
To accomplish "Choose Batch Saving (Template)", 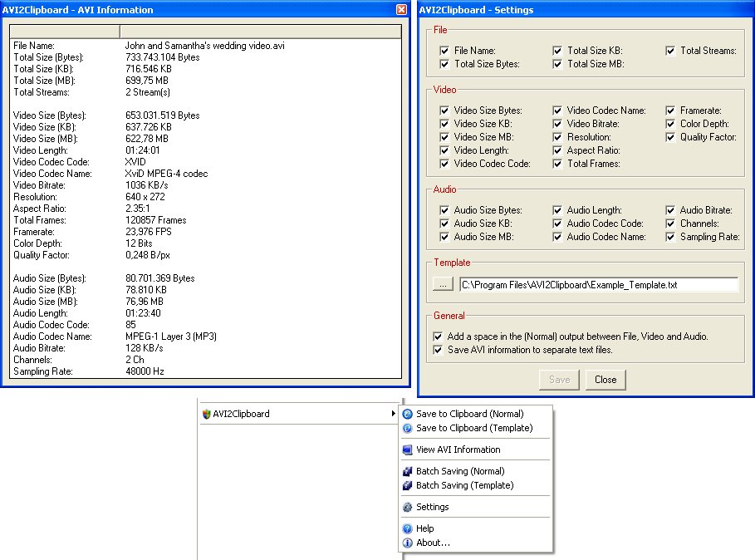I will pyautogui.click(x=477, y=485).
